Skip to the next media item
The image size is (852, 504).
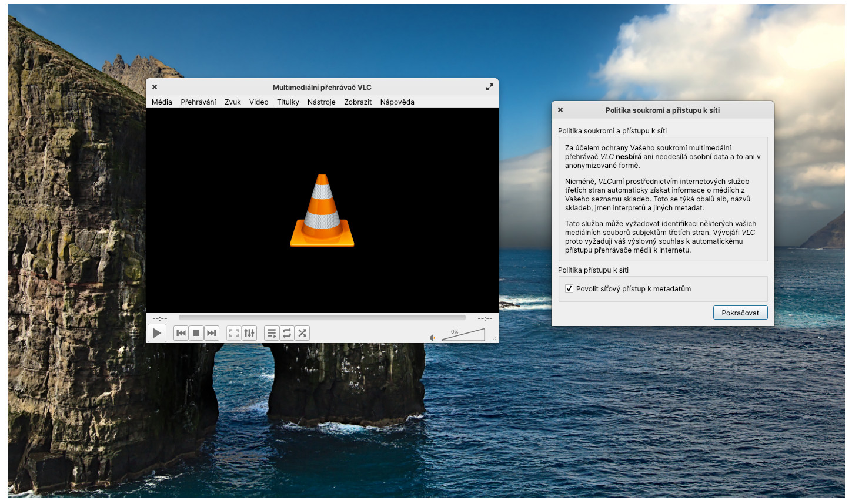point(212,333)
